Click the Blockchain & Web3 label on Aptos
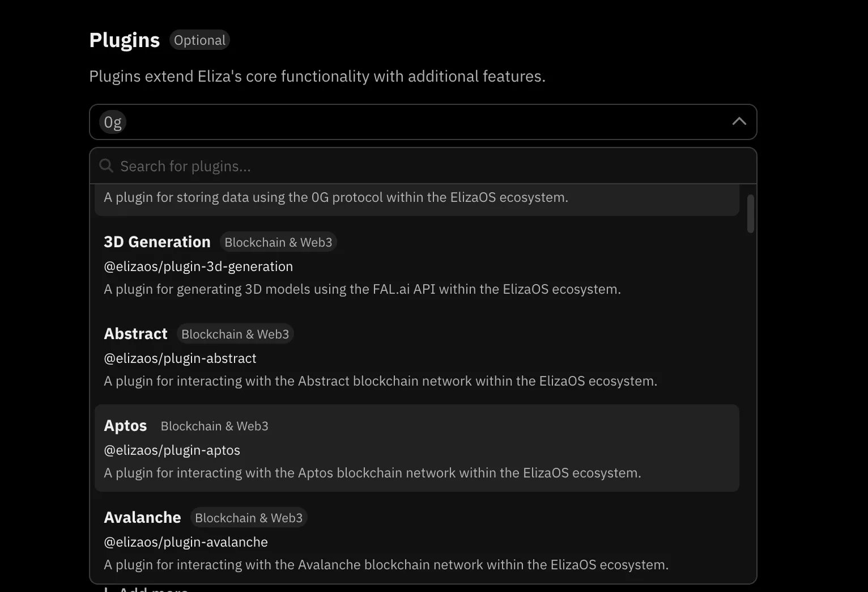868x592 pixels. tap(214, 426)
